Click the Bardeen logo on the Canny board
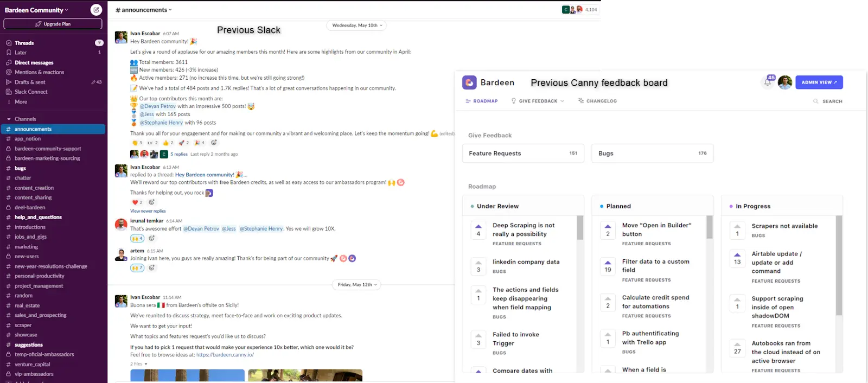Viewport: 868px width, 383px height. [469, 82]
